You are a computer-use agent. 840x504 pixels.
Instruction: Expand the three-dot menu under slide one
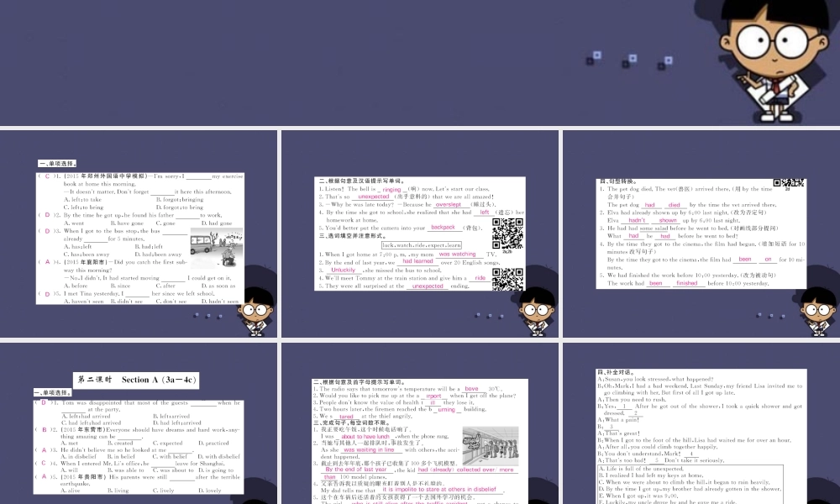click(210, 316)
